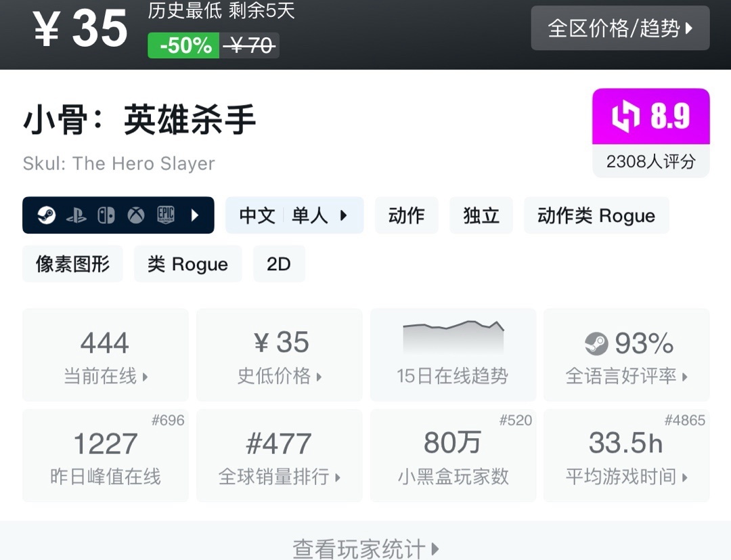The height and width of the screenshot is (560, 731).
Task: Open the 80万 小黑盒玩家数 card
Action: 453,456
